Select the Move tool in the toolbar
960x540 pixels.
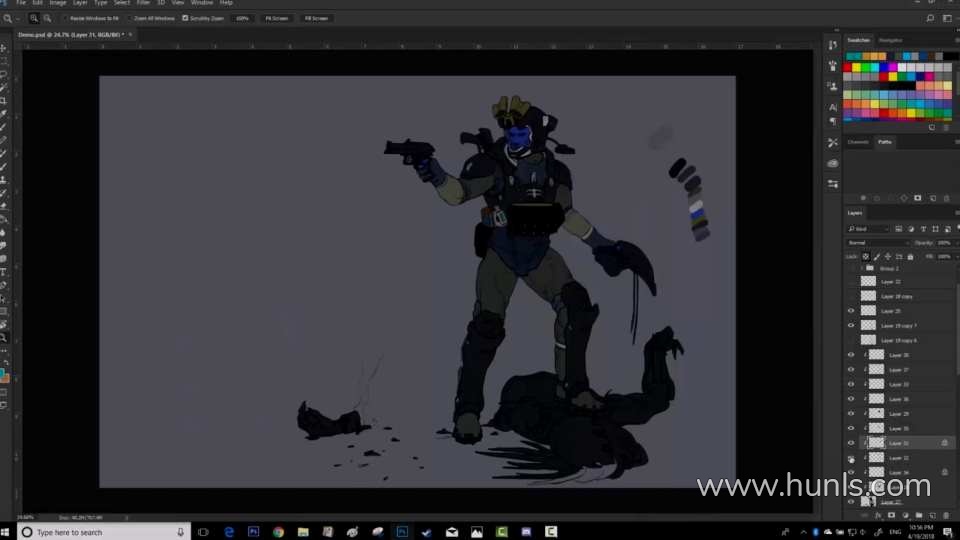(4, 48)
